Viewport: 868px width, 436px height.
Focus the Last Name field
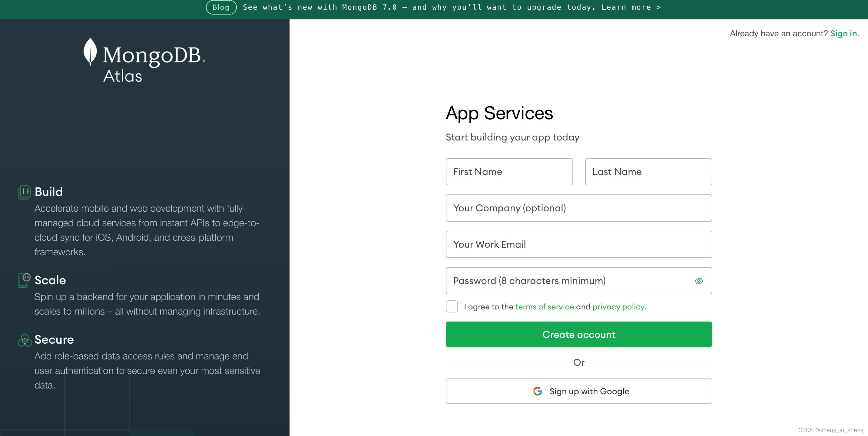click(x=648, y=171)
